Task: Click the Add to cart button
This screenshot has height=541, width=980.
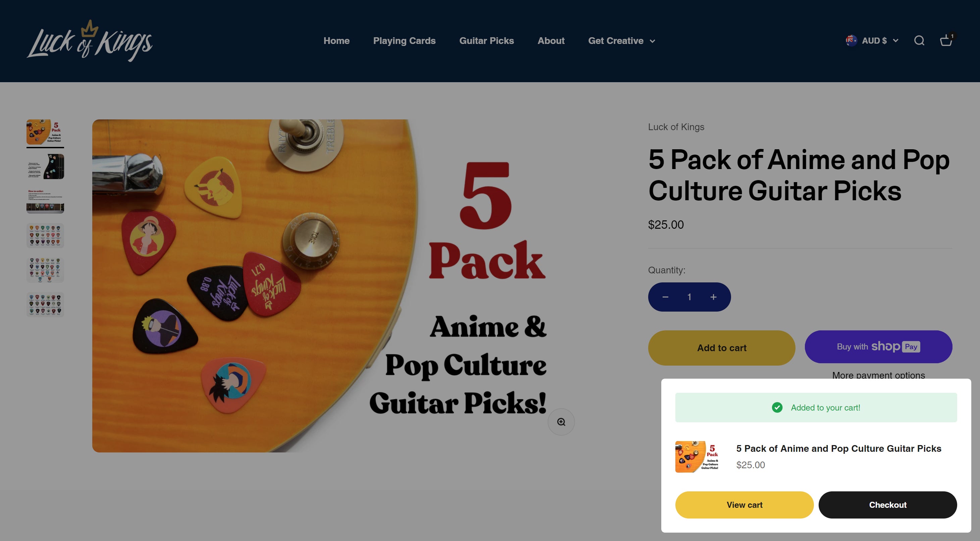Action: coord(721,348)
